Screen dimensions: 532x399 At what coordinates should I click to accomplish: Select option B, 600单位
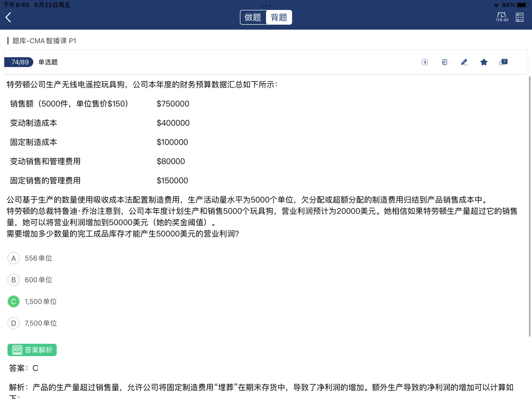coord(14,280)
